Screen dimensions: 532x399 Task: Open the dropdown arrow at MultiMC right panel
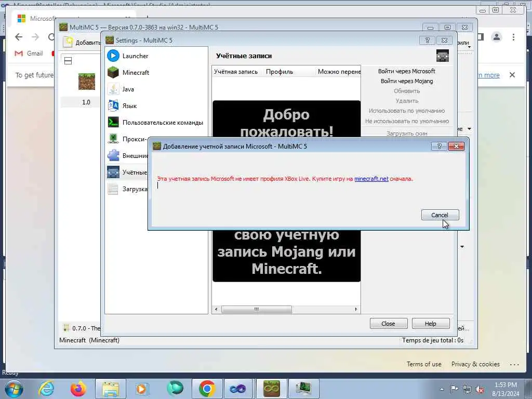coord(469,129)
